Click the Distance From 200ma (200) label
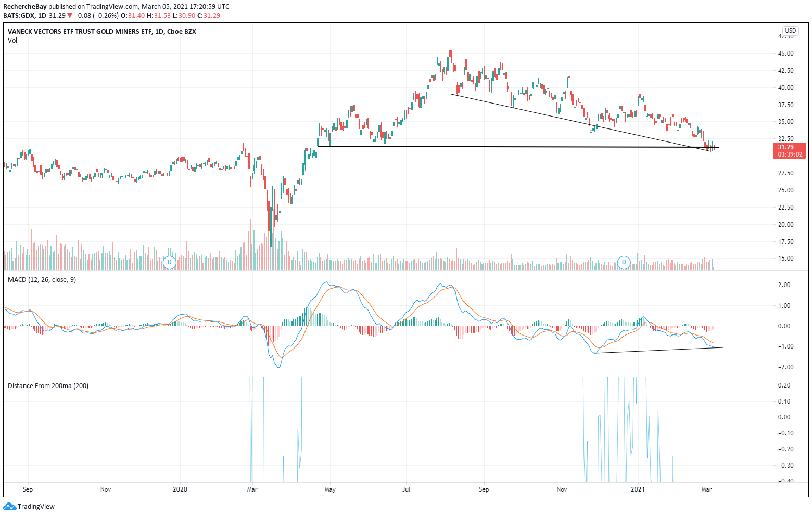Screen dimensions: 812x516 48,386
